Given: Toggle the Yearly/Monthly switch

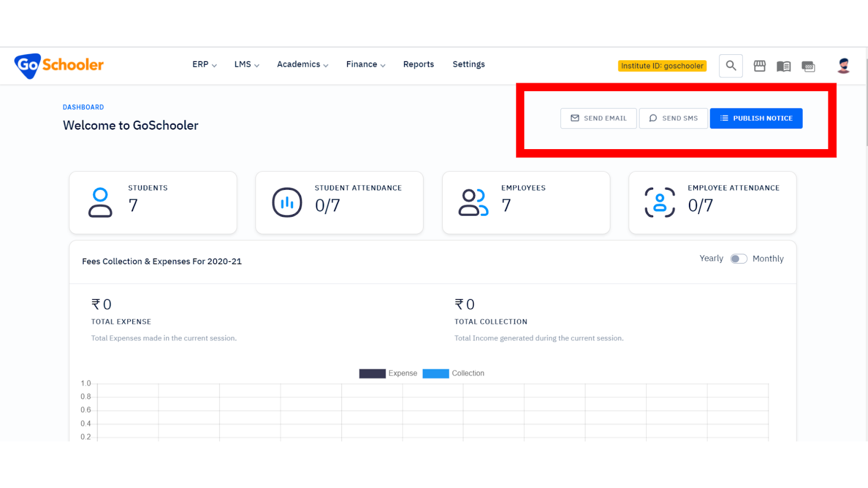Looking at the screenshot, I should pyautogui.click(x=738, y=259).
